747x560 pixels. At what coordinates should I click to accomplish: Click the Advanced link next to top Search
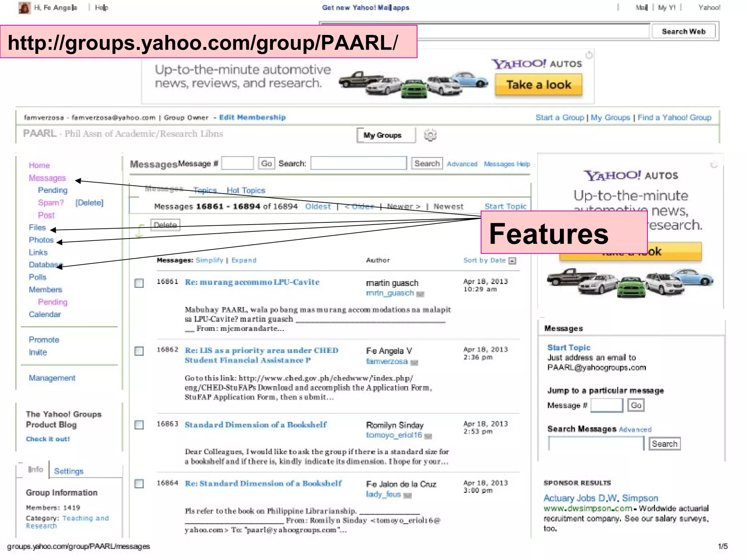[462, 164]
